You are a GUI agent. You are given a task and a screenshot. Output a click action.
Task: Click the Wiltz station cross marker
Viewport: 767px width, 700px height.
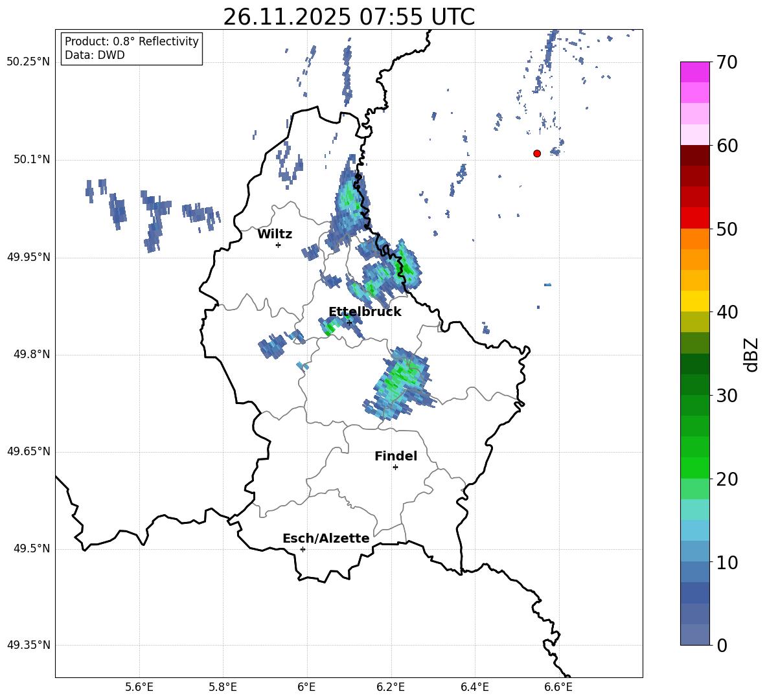[x=279, y=245]
